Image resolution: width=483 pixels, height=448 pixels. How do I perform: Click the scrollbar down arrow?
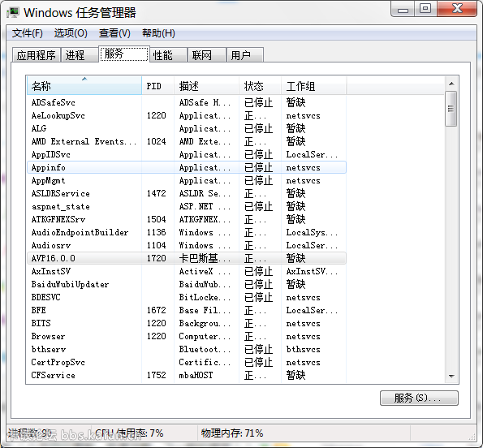pos(451,377)
